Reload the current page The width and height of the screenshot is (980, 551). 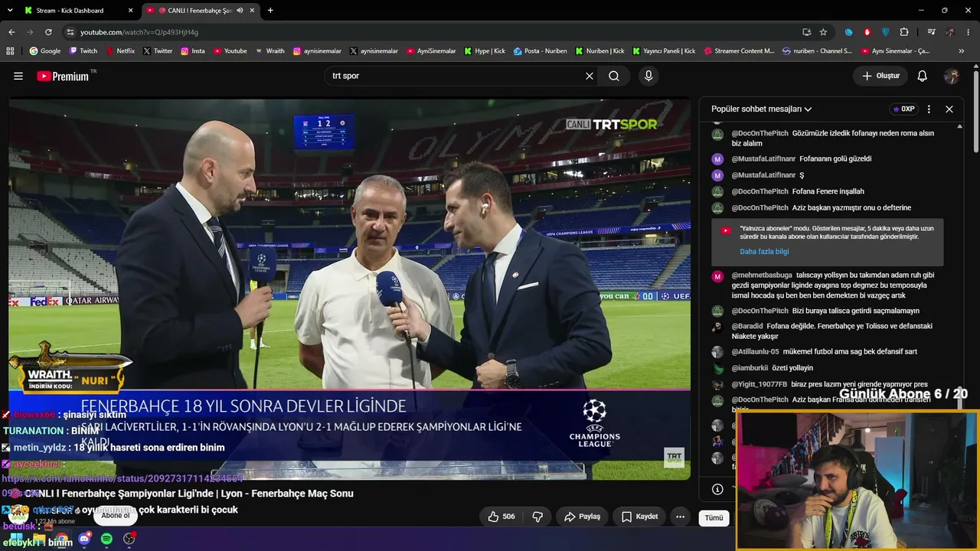(x=48, y=32)
